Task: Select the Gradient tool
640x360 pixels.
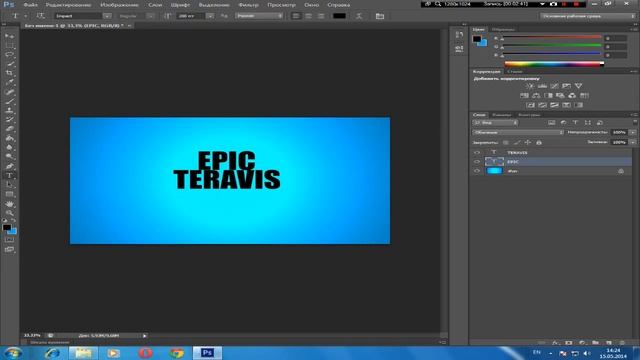Action: point(9,138)
